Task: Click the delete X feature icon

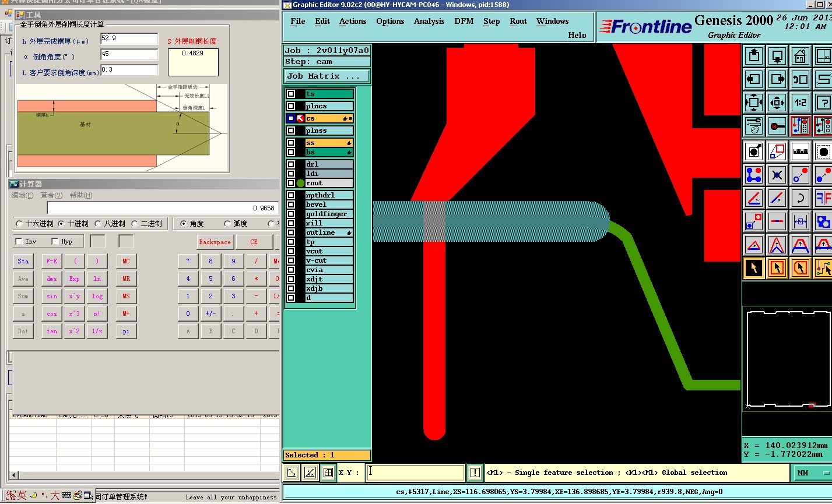Action: pos(777,175)
